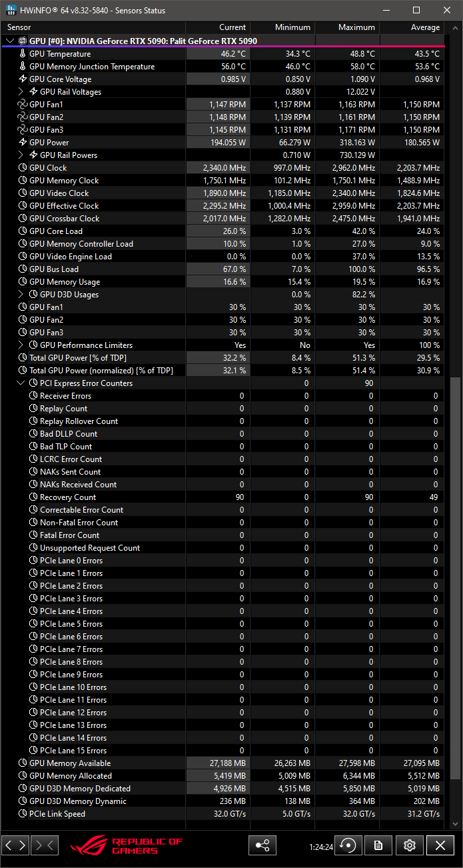Open the remote sharing network icon button
This screenshot has height=868, width=463.
point(262,845)
